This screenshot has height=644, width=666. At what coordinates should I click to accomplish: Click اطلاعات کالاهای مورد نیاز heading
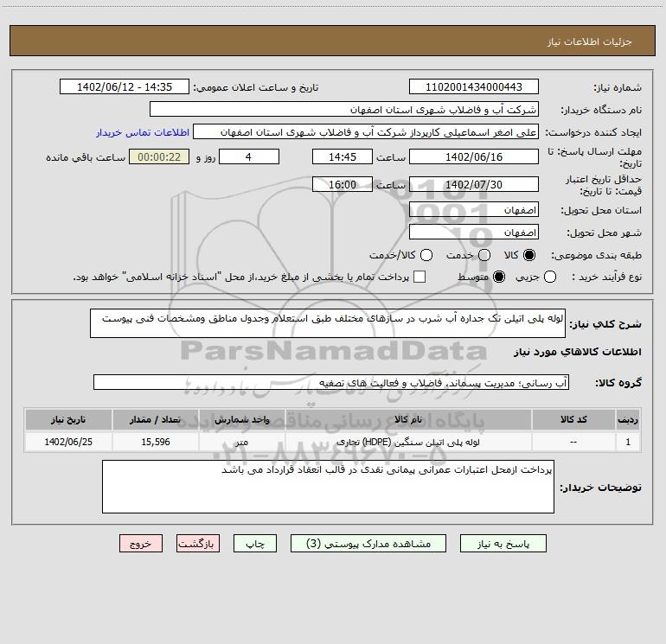[x=578, y=352]
